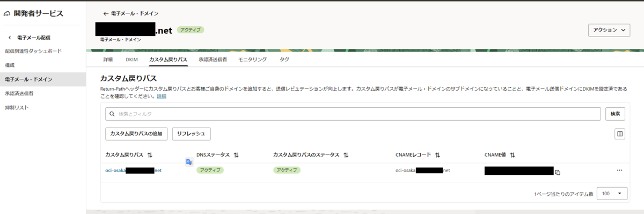The image size is (644, 214).
Task: Open 構成 in the sidebar
Action: pos(10,65)
